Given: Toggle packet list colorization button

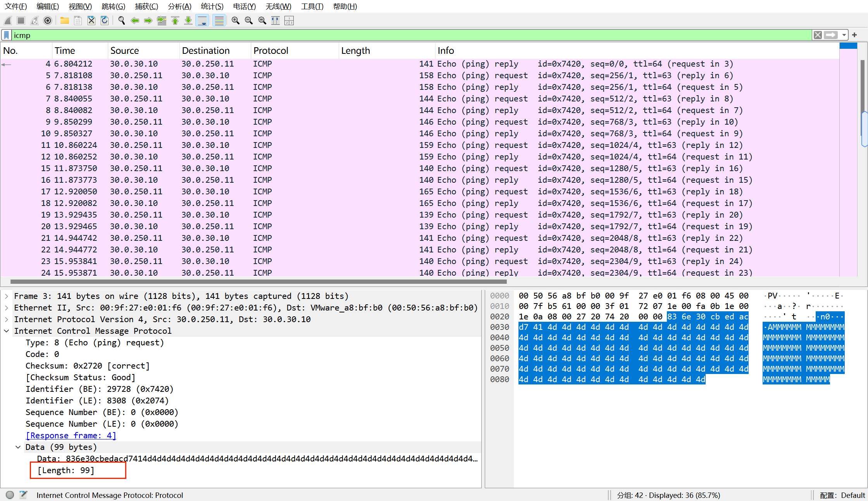Looking at the screenshot, I should pyautogui.click(x=219, y=21).
